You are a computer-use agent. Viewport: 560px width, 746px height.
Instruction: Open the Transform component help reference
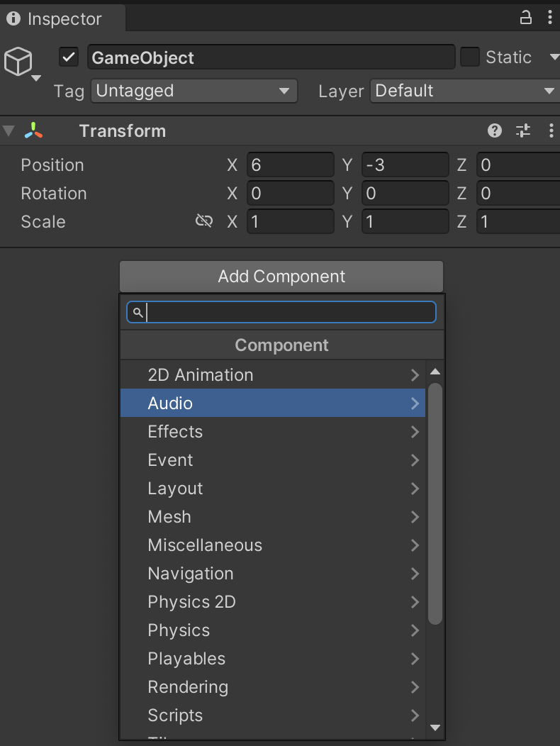(x=495, y=130)
